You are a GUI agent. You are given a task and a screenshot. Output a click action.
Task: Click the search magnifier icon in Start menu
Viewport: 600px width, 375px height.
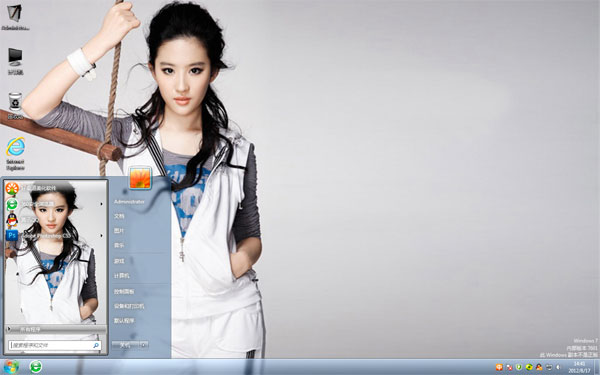coord(96,346)
